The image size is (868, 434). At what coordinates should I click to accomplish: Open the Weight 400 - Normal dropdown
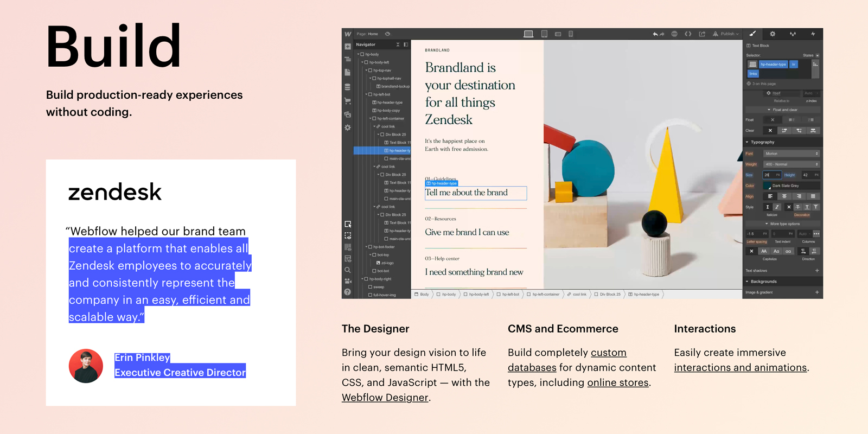click(791, 164)
